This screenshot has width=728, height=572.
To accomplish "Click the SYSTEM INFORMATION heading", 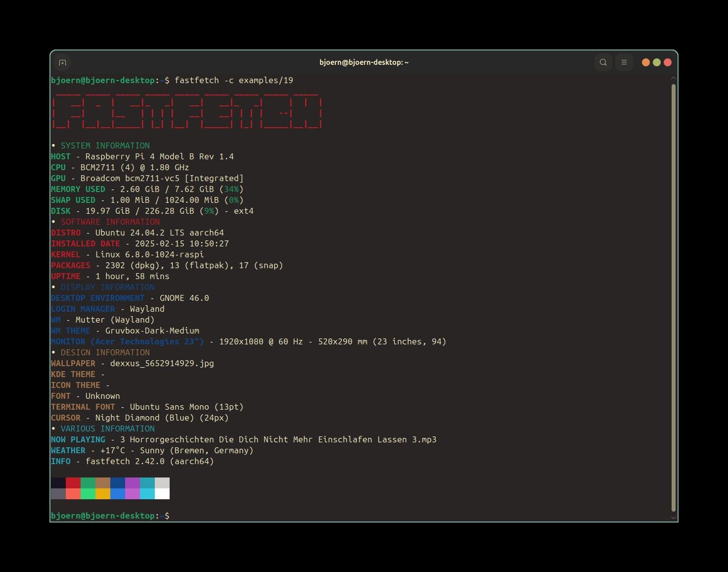I will [x=105, y=145].
